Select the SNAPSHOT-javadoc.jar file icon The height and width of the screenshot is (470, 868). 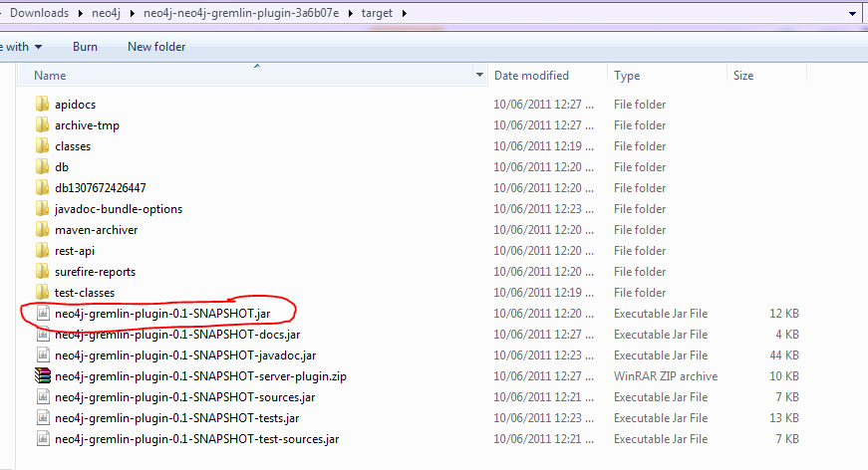(42, 355)
